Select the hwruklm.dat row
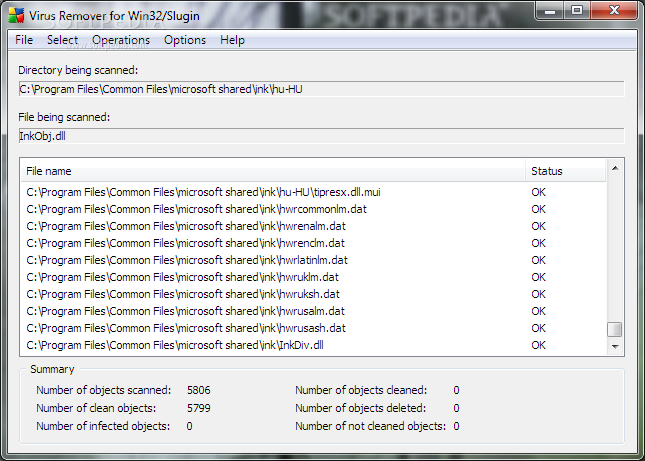This screenshot has width=645, height=461. click(x=313, y=277)
